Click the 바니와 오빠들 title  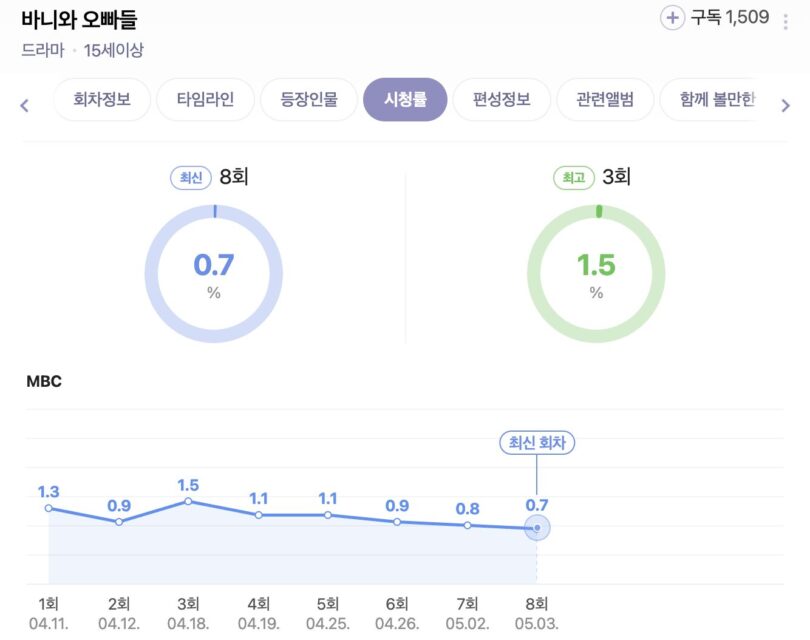79,19
